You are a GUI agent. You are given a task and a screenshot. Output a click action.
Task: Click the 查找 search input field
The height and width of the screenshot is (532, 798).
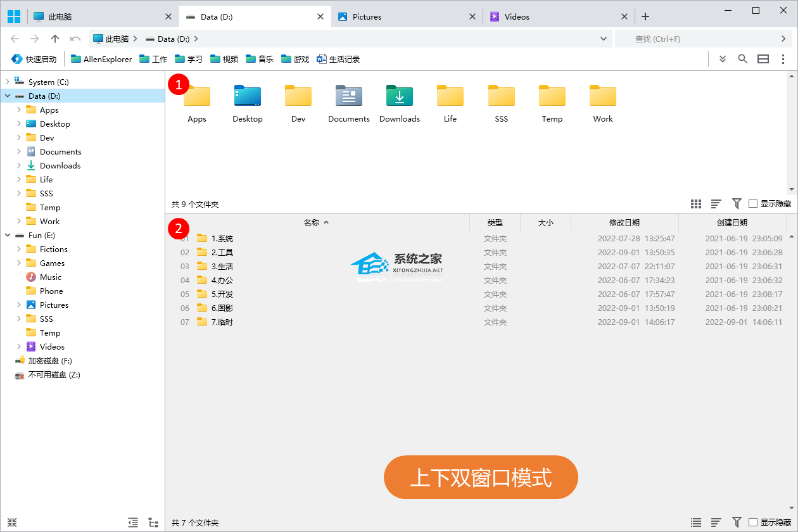coord(697,39)
